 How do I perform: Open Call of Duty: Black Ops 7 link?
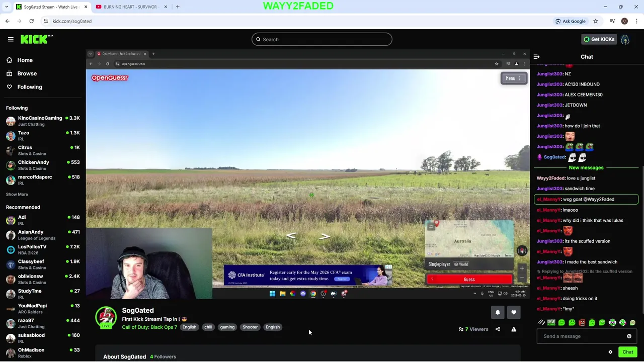pyautogui.click(x=149, y=327)
